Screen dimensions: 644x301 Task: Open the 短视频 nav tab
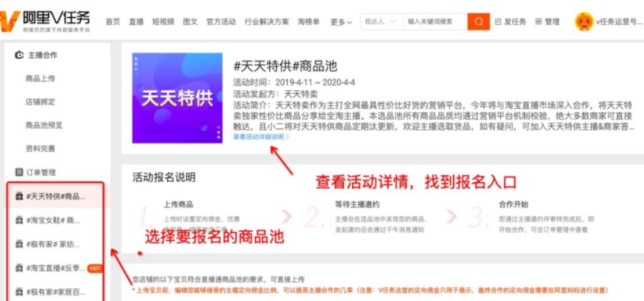(163, 21)
